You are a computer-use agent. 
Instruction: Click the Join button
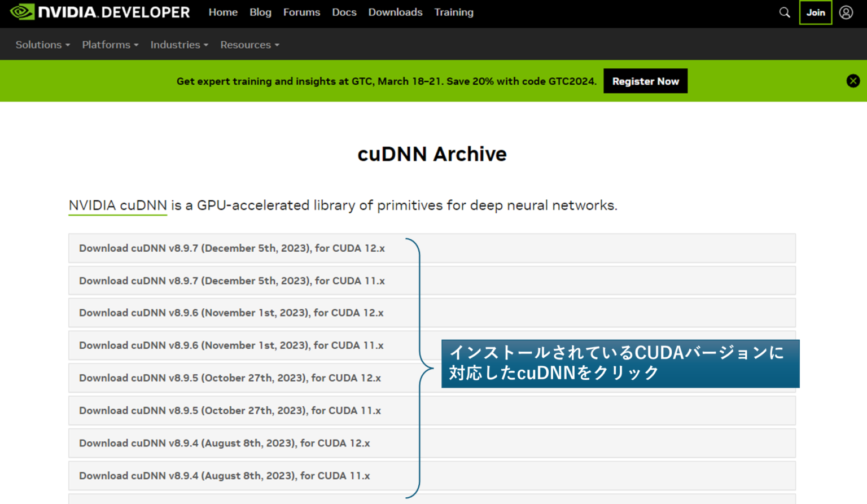tap(816, 12)
